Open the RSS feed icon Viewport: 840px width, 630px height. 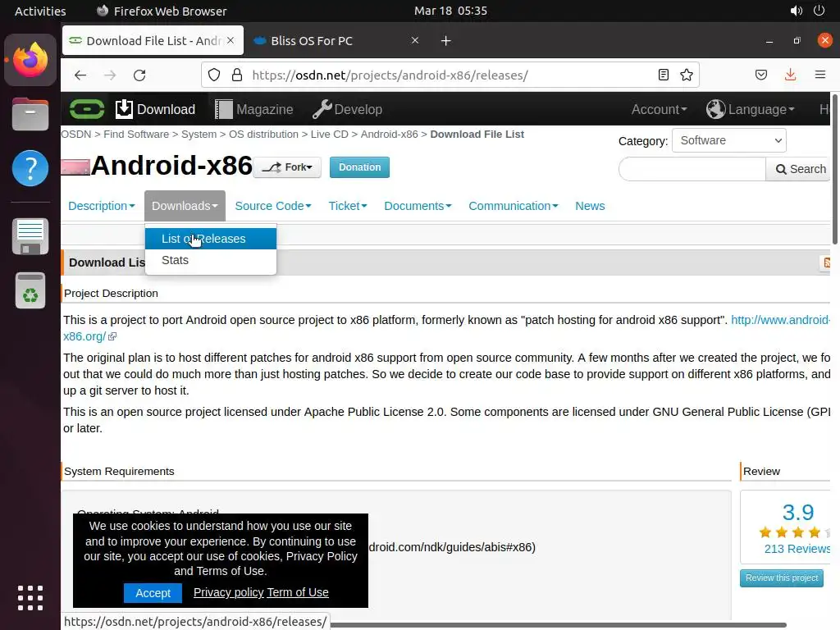(825, 262)
